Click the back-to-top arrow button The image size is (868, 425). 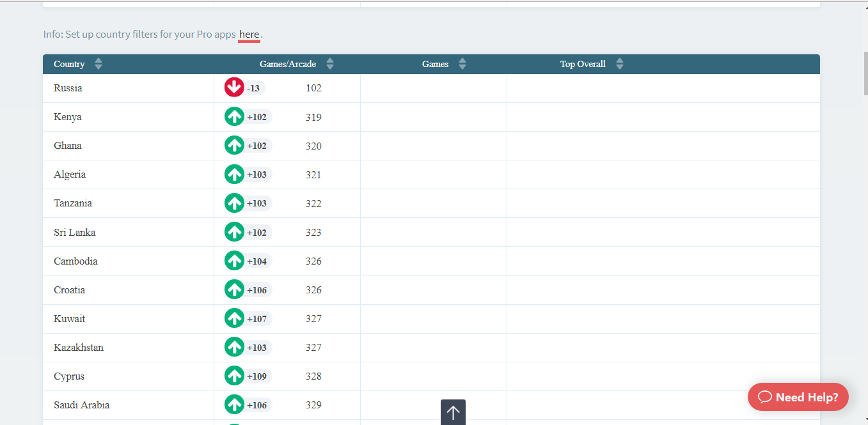click(x=453, y=412)
